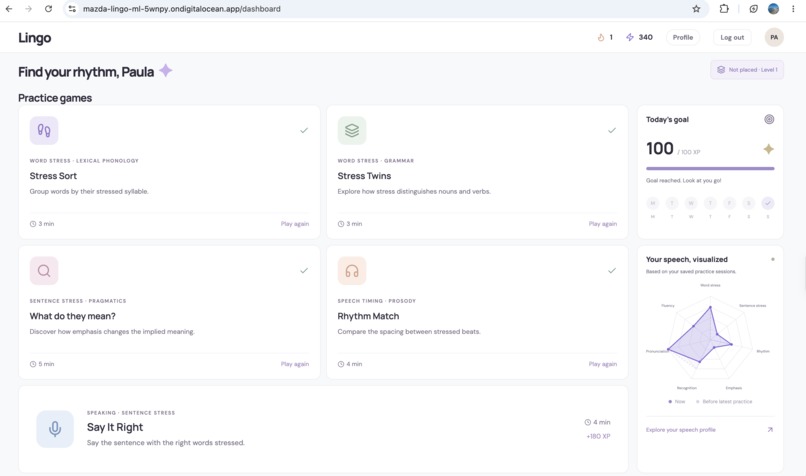The image size is (806, 476).
Task: Click the gold sparkle in Today's goal
Action: [x=768, y=149]
